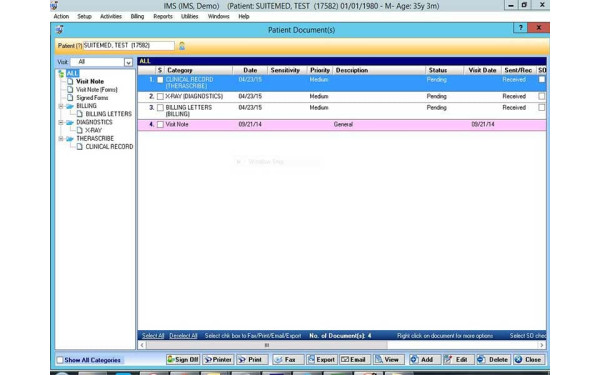The image size is (600, 375).
Task: Sort by the Date column header
Action: click(250, 70)
